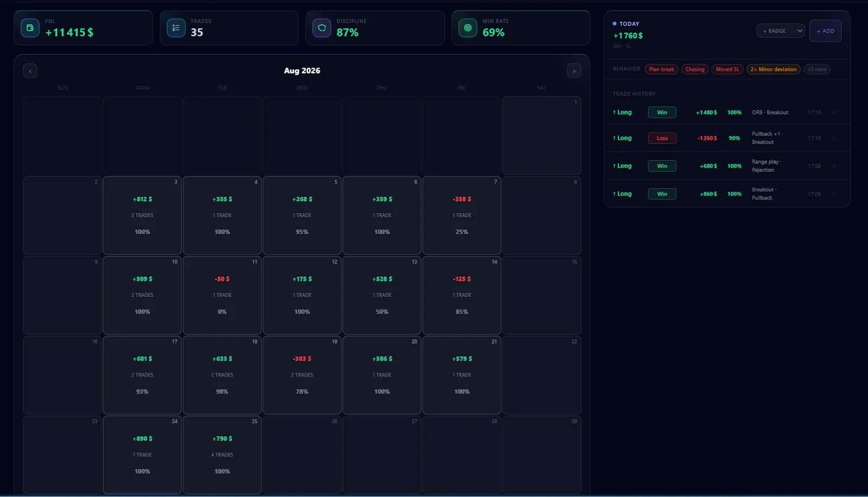868x497 pixels.
Task: Click the TRADE HISTORY heading
Action: coord(634,94)
